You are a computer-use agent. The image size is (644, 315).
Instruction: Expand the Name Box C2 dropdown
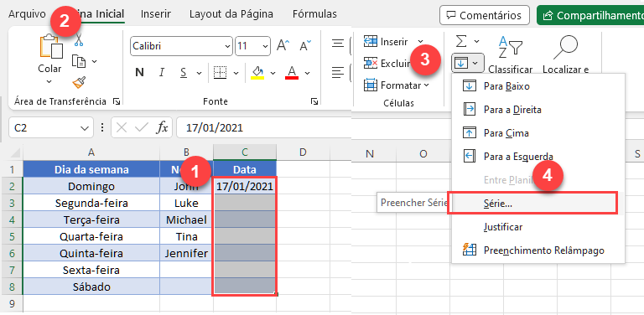coord(85,128)
